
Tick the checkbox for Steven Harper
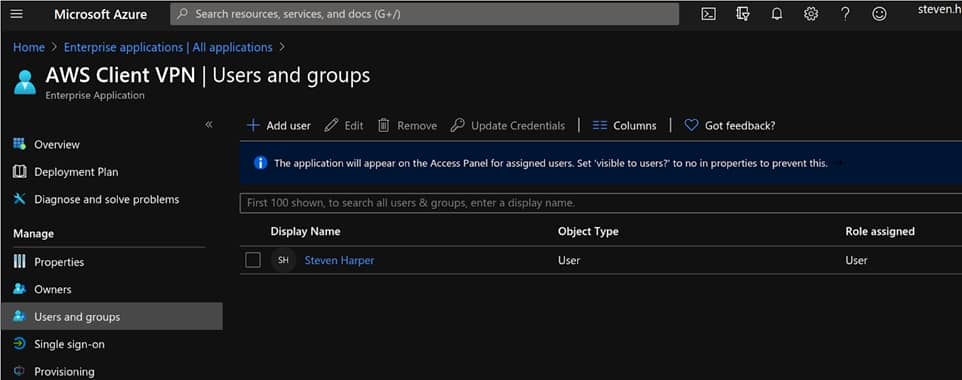click(253, 260)
